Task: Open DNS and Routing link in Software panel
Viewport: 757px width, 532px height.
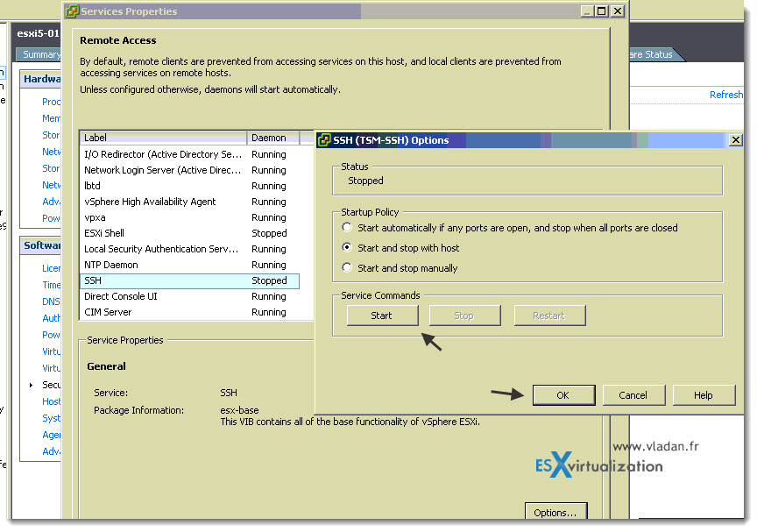Action: point(51,301)
